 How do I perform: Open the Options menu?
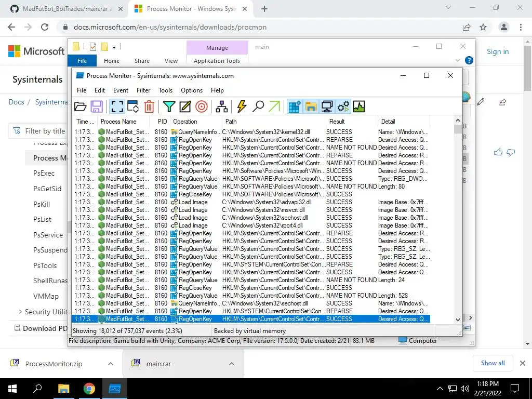click(x=191, y=90)
